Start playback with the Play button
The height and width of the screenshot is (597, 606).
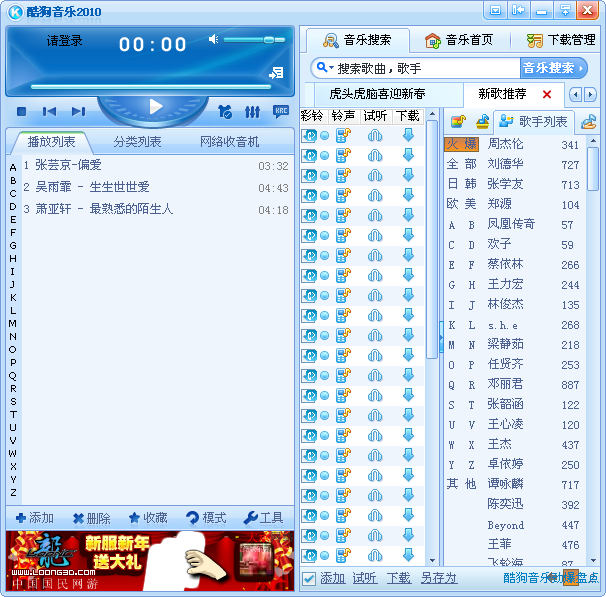pyautogui.click(x=155, y=107)
